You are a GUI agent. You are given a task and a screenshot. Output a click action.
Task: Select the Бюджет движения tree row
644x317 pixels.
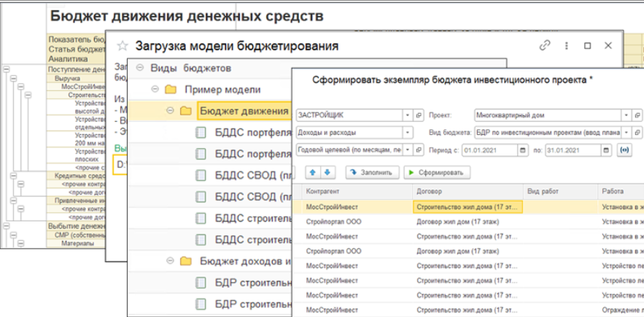click(x=209, y=111)
